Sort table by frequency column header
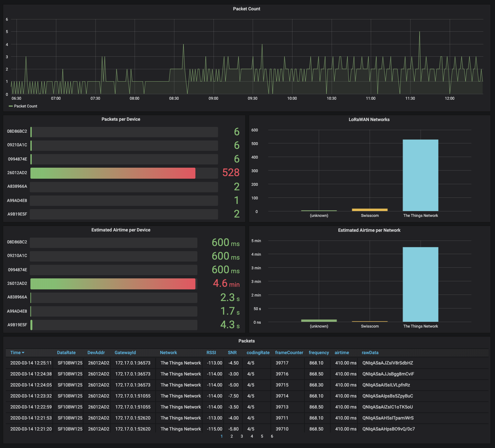This screenshot has height=448, width=495. [x=319, y=353]
